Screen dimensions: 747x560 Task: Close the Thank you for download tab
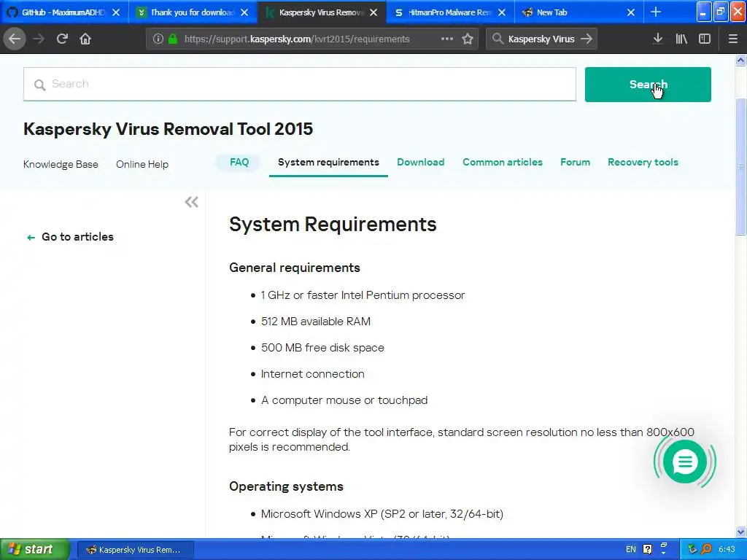pos(244,12)
